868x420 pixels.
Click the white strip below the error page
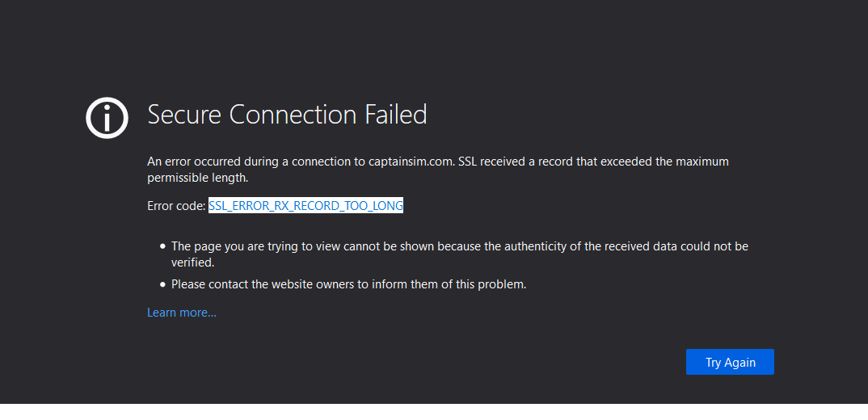coord(434,412)
